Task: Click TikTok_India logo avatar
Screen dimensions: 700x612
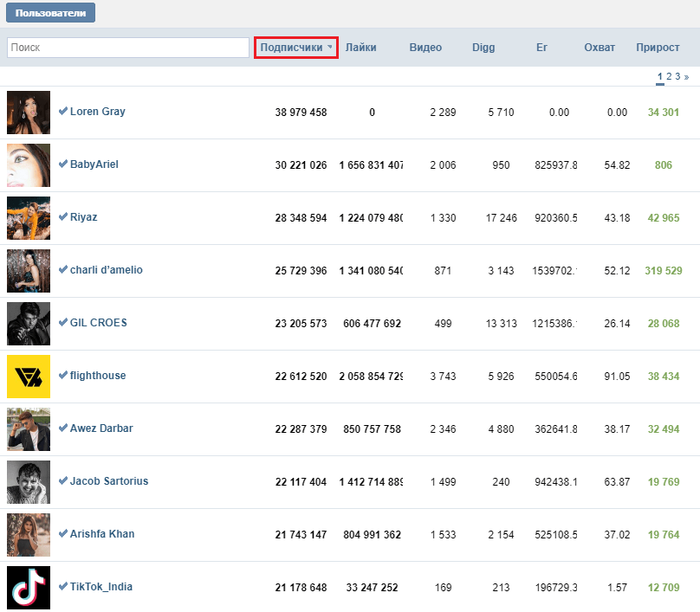Action: click(29, 588)
